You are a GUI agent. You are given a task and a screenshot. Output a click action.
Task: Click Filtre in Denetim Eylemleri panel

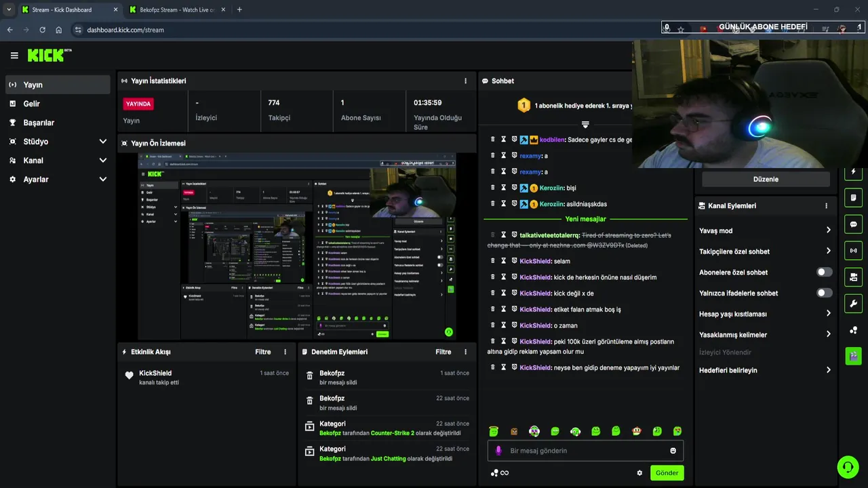[443, 352]
